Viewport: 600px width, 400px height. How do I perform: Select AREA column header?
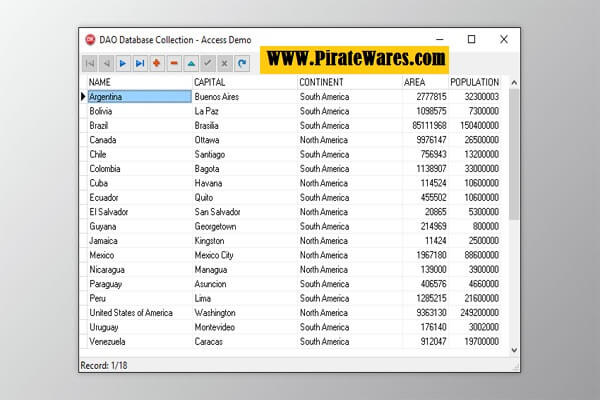tap(426, 82)
